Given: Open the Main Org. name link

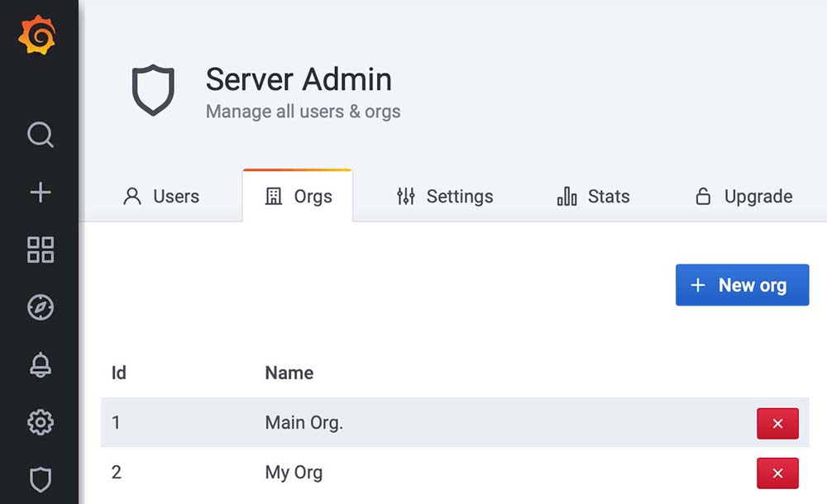Looking at the screenshot, I should [304, 423].
